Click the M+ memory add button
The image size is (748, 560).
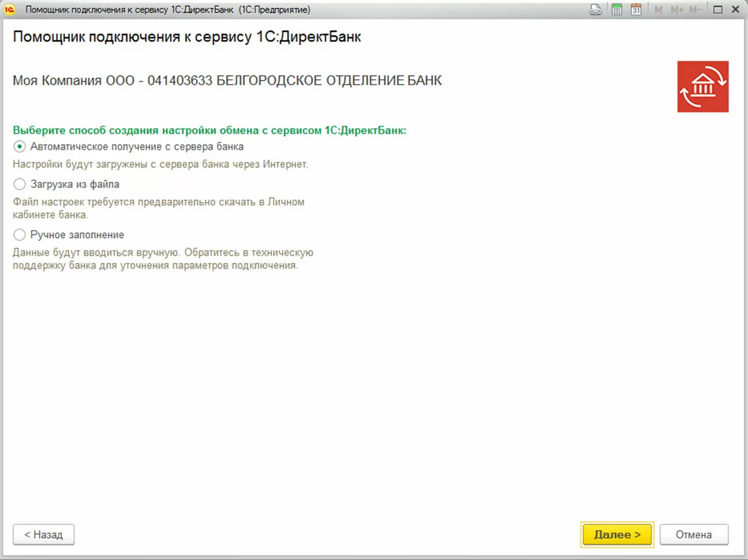tap(677, 10)
